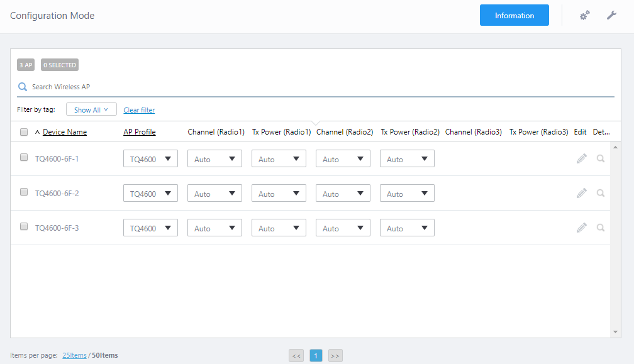The height and width of the screenshot is (364, 634).
Task: Open Tx Power Radio1 dropdown for TQ4600-6F-3
Action: tap(279, 228)
